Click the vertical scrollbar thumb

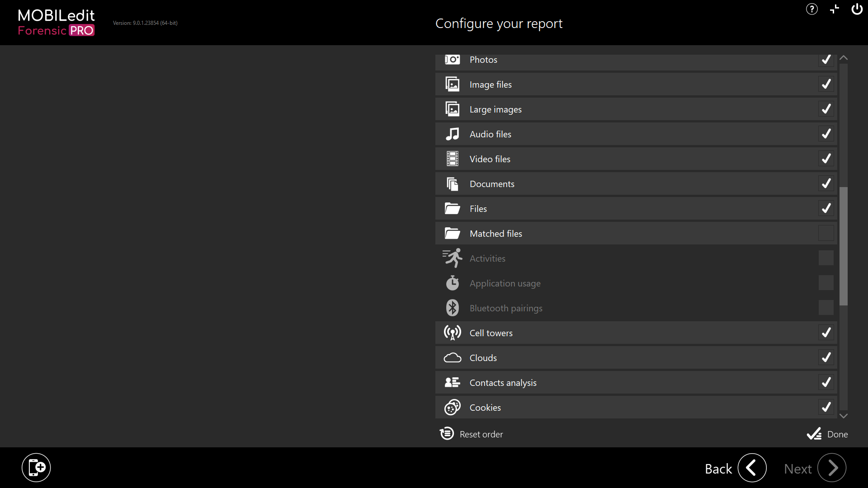click(x=843, y=246)
